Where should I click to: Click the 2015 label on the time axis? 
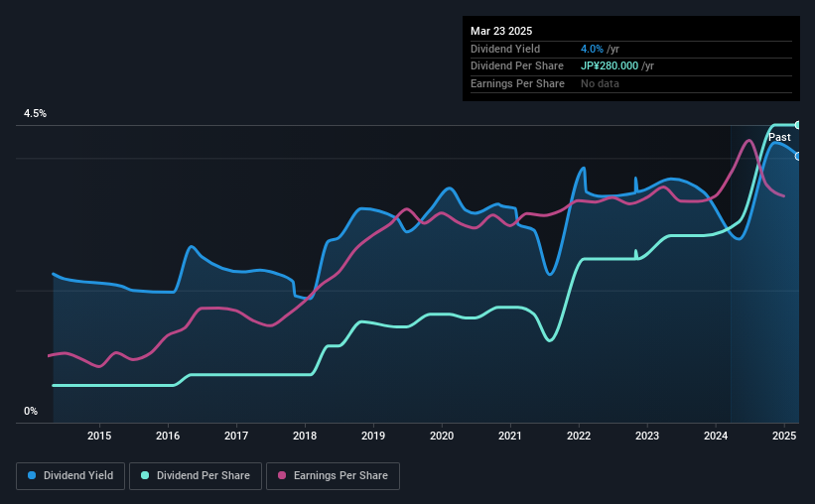pyautogui.click(x=99, y=436)
